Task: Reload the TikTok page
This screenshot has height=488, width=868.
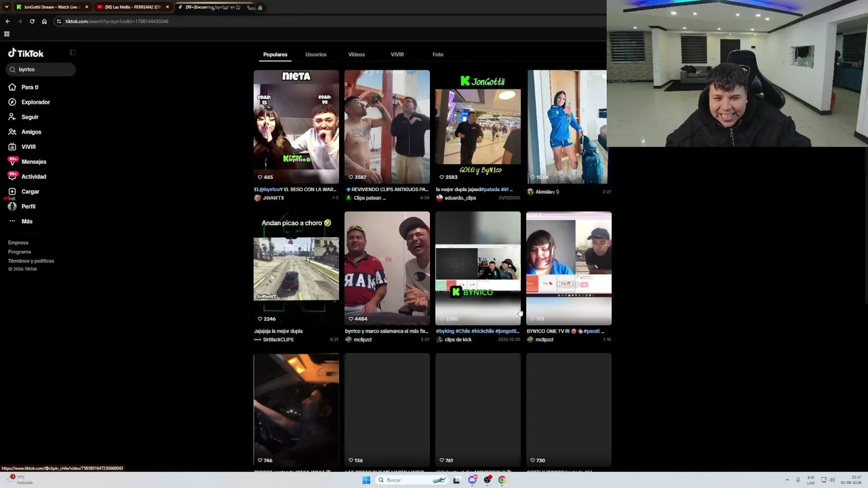Action: point(32,21)
